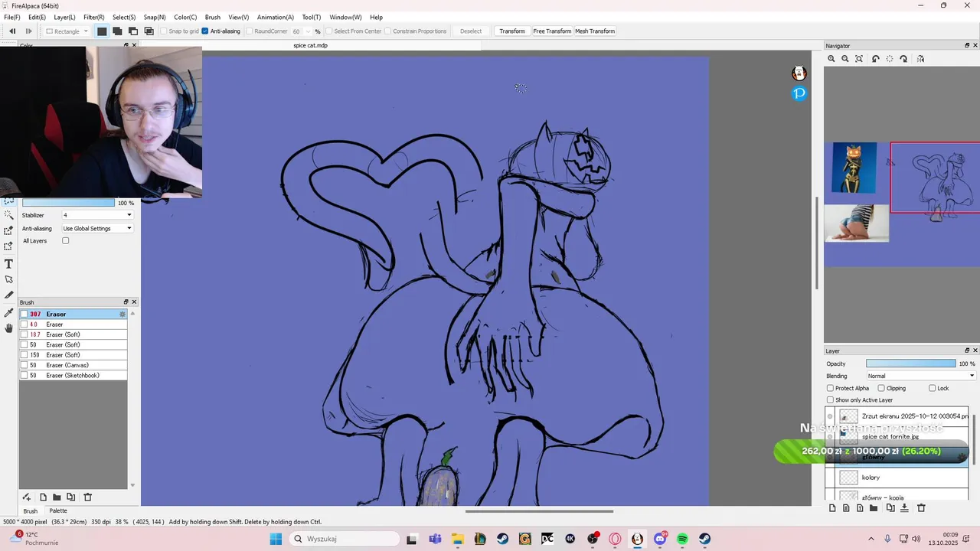Screen dimensions: 980x551
Task: Add a new layer folder in Layer panel
Action: coord(874,508)
